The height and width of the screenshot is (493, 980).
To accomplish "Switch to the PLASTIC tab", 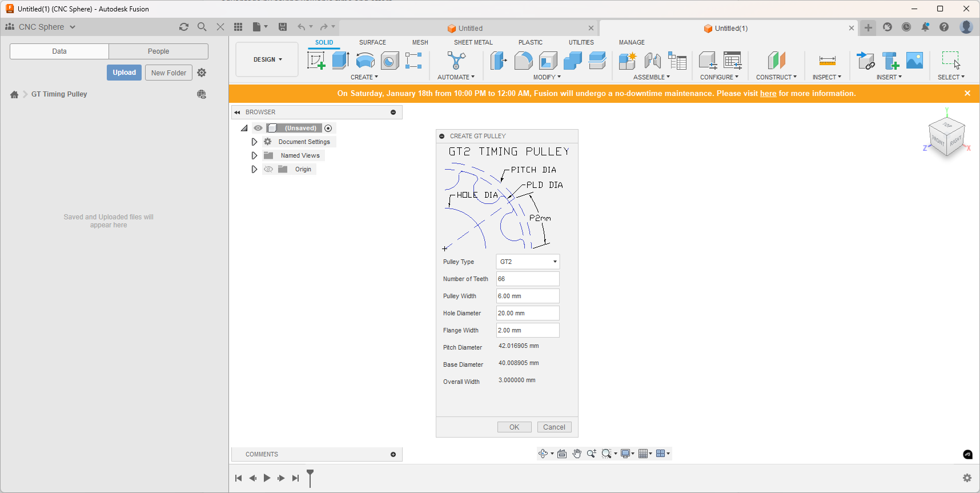I will pyautogui.click(x=531, y=42).
